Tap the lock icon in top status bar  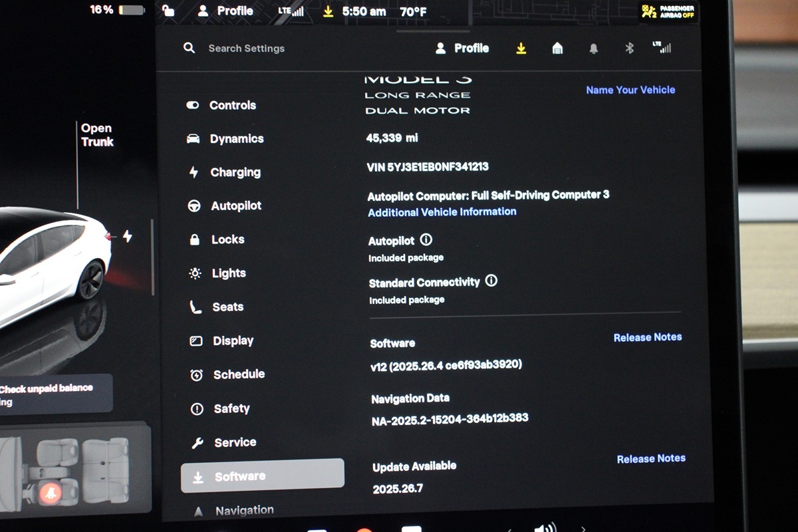tap(169, 11)
